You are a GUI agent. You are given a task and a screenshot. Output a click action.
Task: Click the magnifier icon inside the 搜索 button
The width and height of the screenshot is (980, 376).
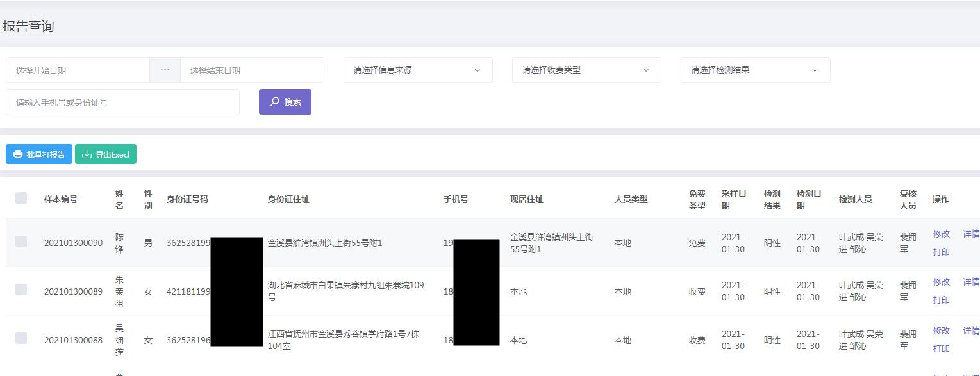(274, 101)
